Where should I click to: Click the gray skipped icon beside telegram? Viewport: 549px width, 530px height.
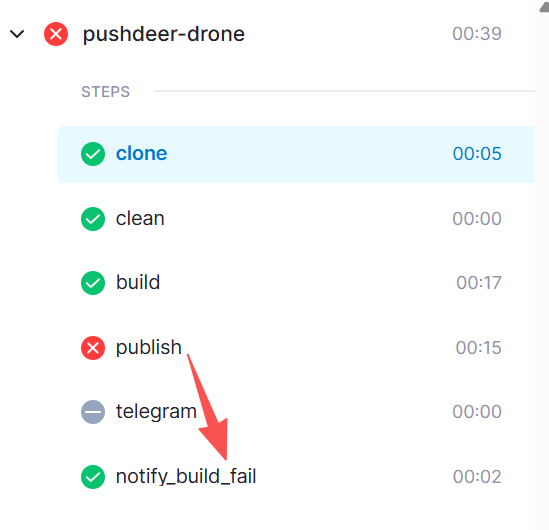click(x=93, y=412)
